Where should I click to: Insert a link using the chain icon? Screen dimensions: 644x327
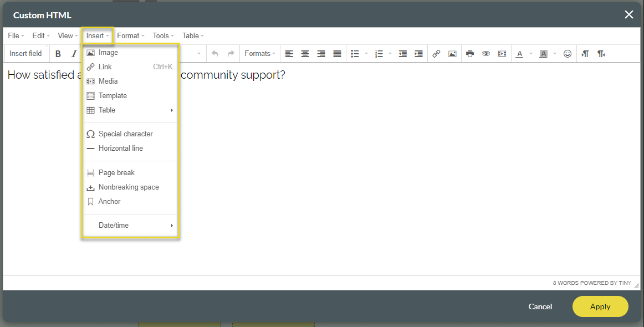437,53
